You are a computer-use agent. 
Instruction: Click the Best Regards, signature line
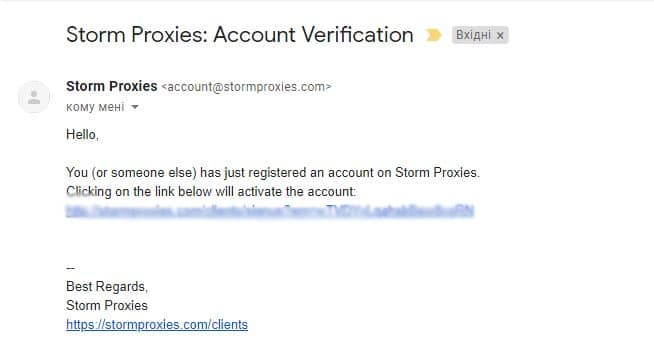tap(107, 287)
